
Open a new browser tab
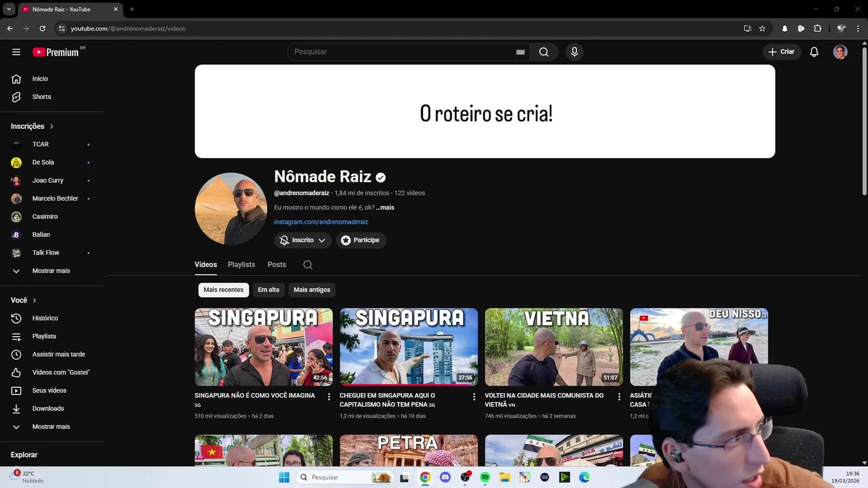[x=132, y=9]
